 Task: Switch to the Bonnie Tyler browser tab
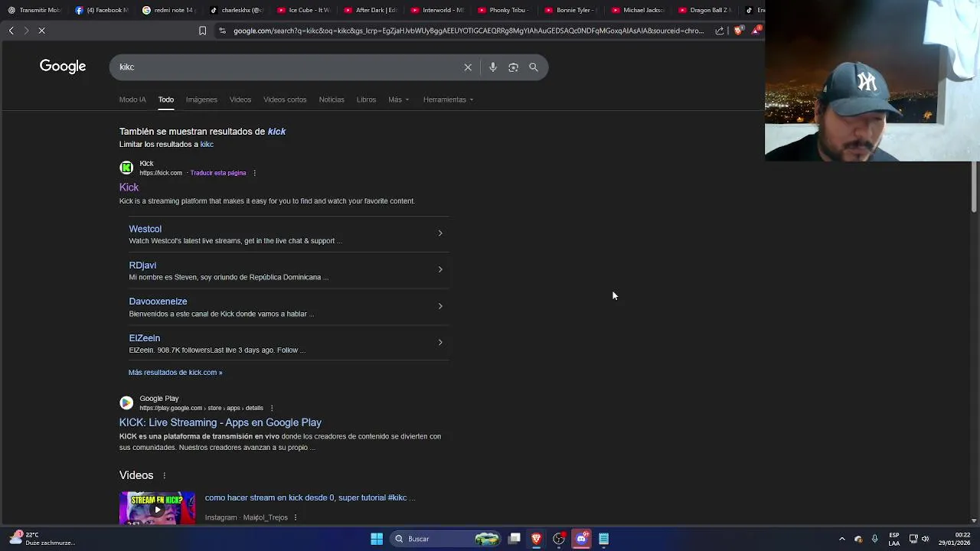[x=573, y=10]
